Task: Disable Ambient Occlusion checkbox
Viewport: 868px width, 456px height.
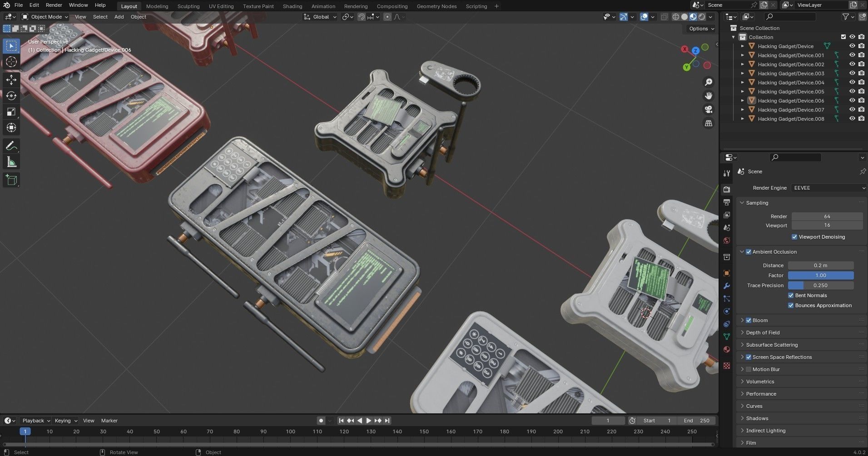Action: point(749,252)
